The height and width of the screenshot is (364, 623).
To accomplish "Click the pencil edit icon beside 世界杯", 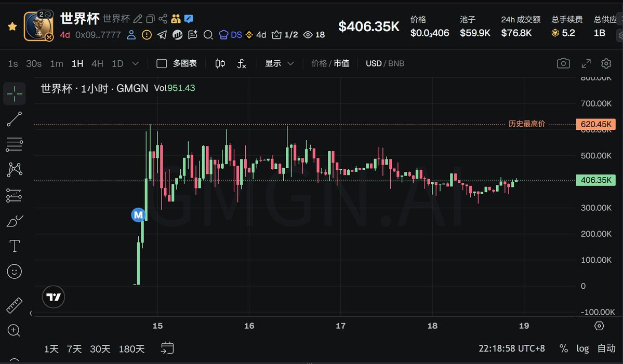I will [x=138, y=19].
